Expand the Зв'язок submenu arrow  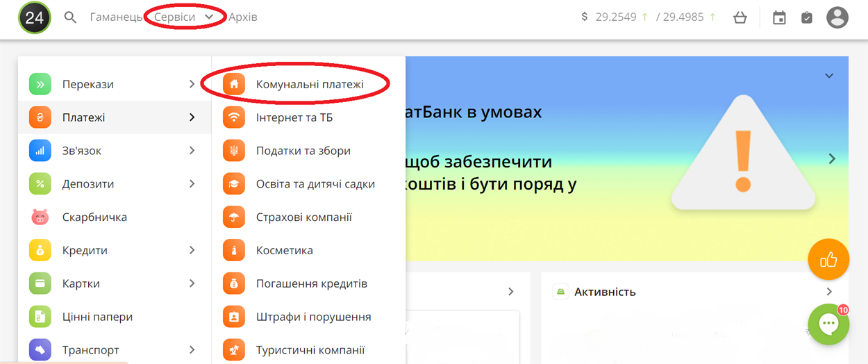(x=192, y=151)
